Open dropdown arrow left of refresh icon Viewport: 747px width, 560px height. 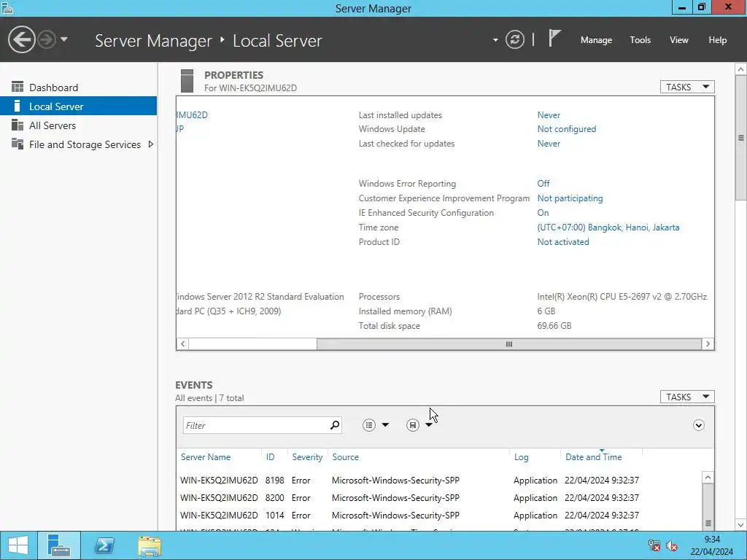(x=495, y=40)
